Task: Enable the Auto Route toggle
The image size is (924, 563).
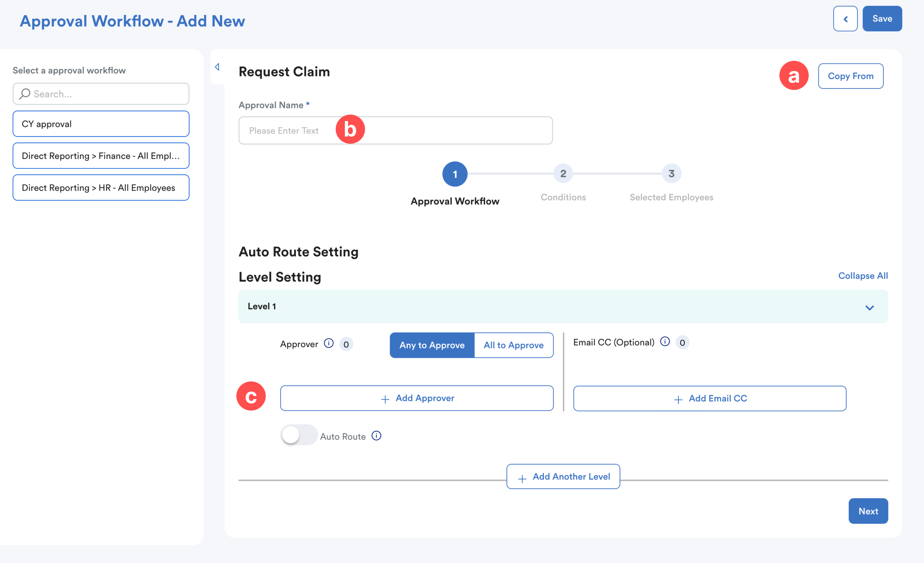Action: (x=299, y=435)
